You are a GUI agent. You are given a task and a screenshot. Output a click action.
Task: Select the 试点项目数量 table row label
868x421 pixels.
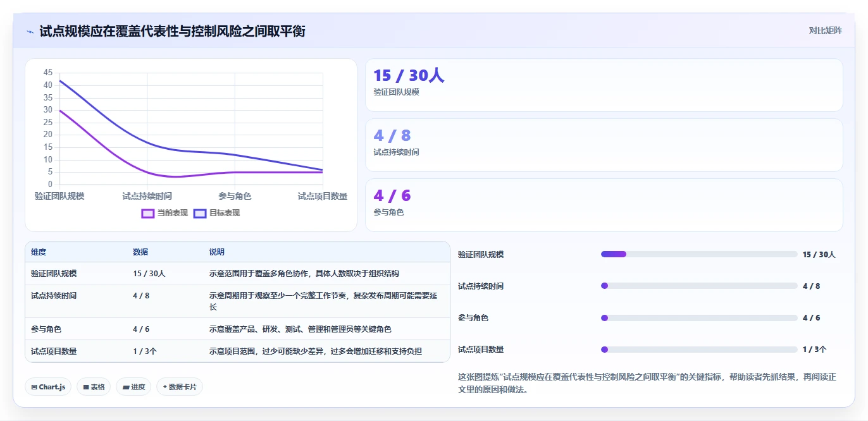[x=54, y=351]
